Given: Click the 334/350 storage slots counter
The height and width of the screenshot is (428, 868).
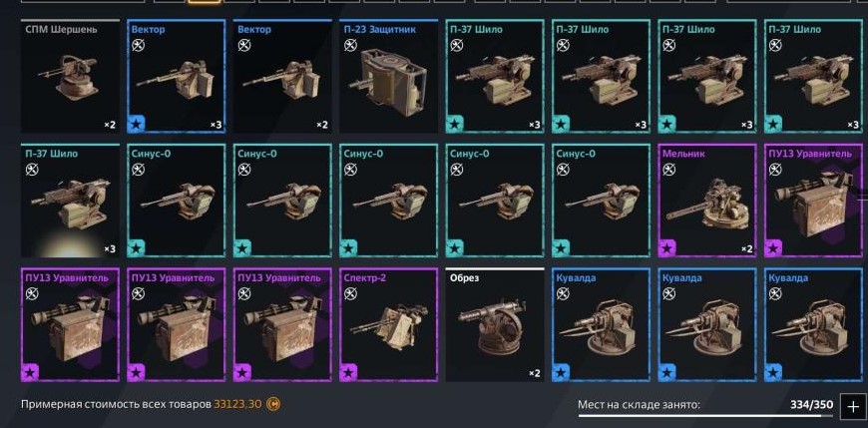Looking at the screenshot, I should (x=811, y=405).
